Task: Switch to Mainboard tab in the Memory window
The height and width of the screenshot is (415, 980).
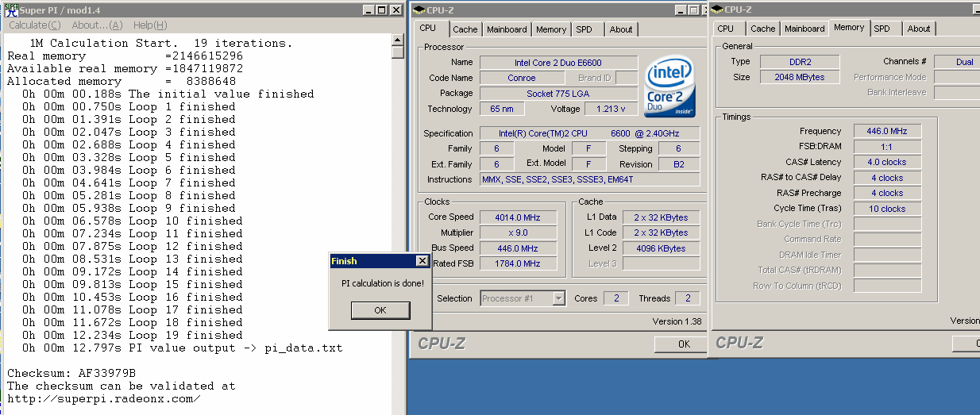Action: pos(804,29)
